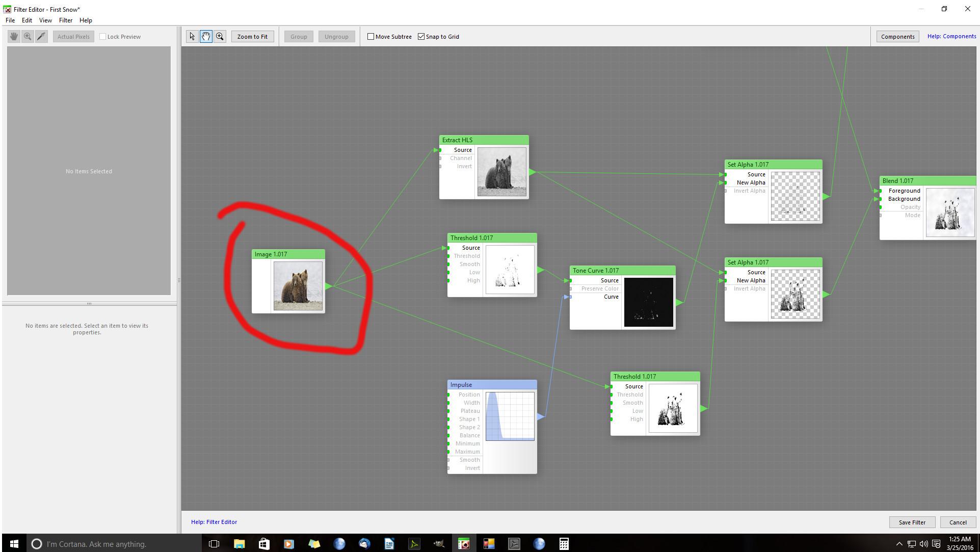Show hidden icons in system tray
The image size is (980, 552).
pos(899,544)
